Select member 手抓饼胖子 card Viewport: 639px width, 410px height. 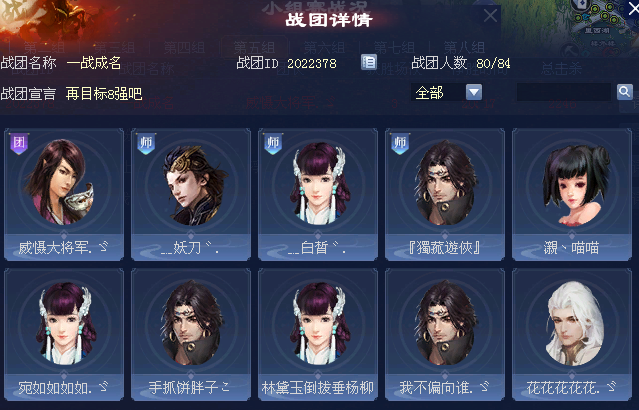pyautogui.click(x=191, y=335)
